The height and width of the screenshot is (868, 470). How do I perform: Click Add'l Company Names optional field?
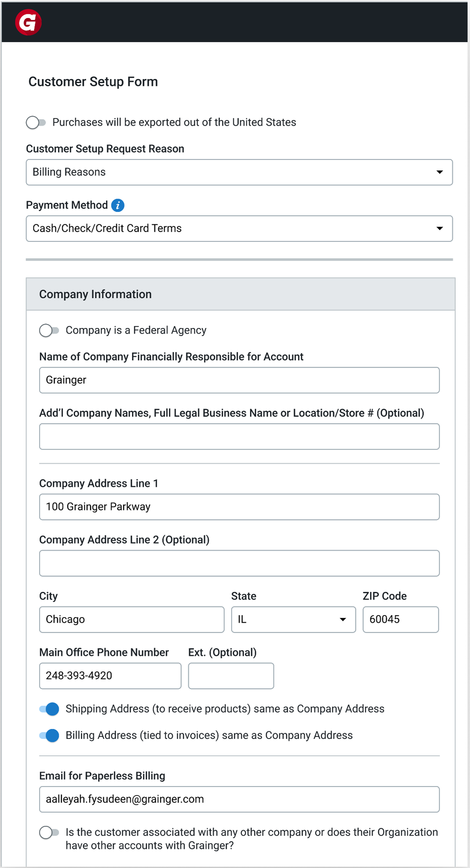tap(239, 436)
